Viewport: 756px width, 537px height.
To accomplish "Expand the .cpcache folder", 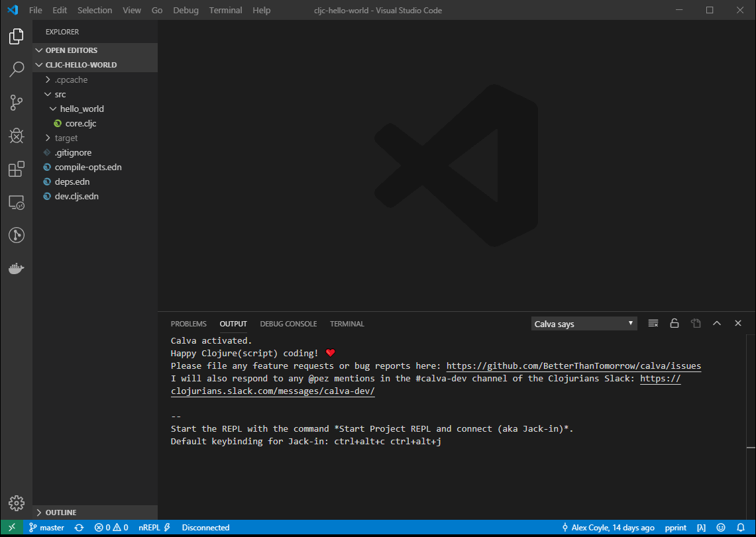I will (x=95, y=79).
